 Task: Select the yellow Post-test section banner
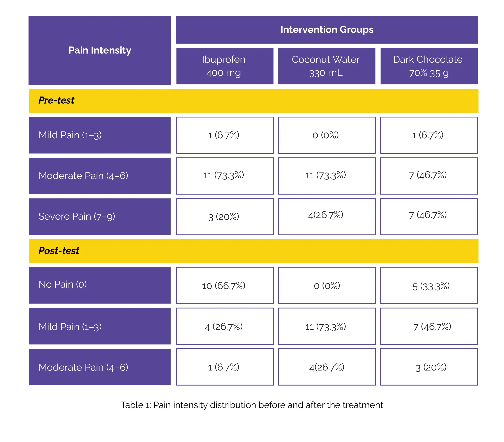coord(254,251)
